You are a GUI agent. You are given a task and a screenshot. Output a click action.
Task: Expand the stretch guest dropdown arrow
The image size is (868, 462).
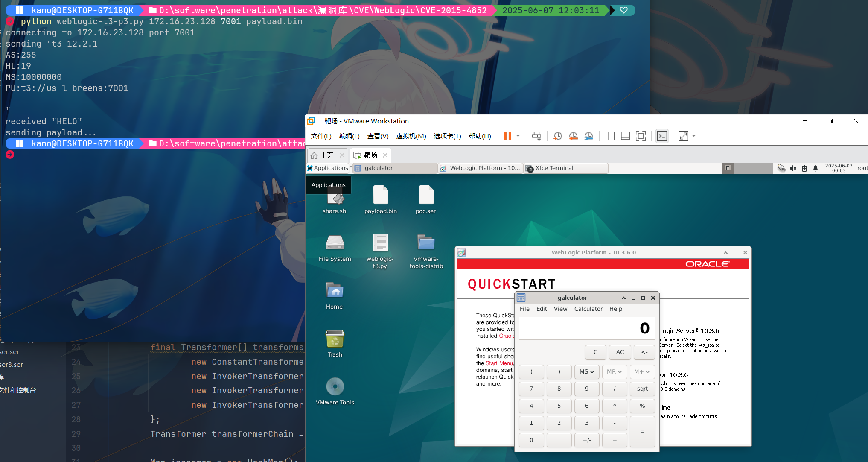694,136
